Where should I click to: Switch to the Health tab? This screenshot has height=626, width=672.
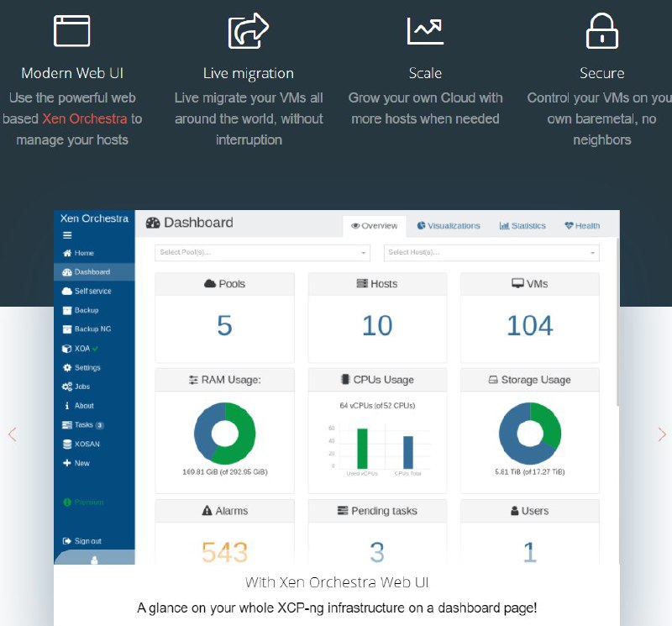pos(582,226)
